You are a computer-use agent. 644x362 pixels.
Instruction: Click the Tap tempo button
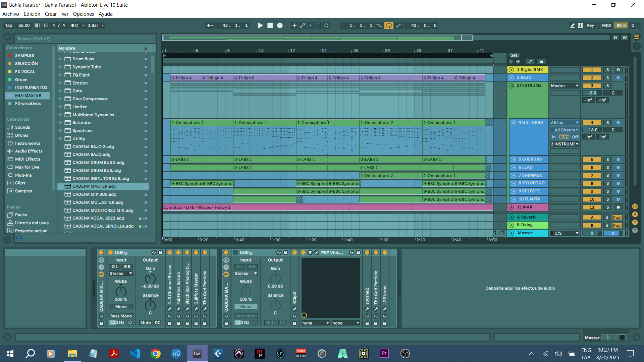[9, 25]
